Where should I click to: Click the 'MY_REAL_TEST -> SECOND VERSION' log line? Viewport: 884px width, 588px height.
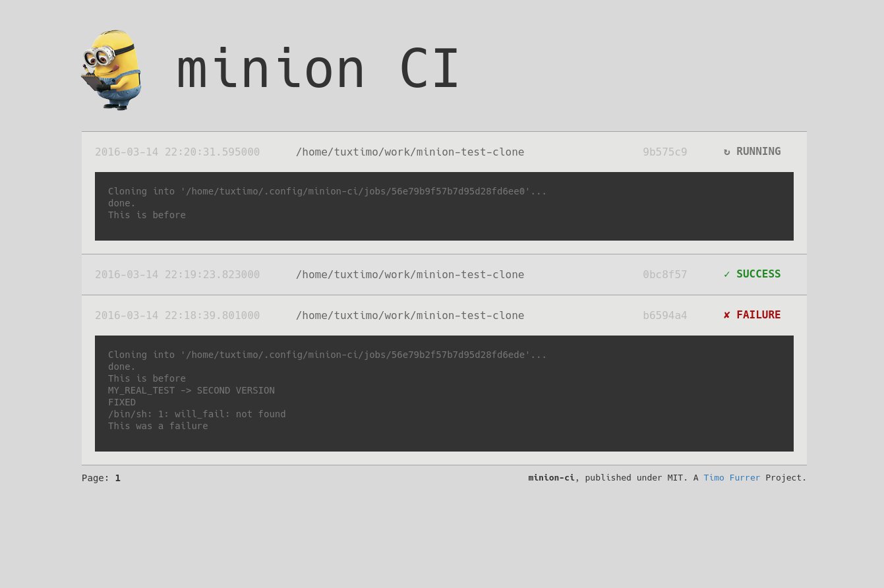(x=191, y=390)
